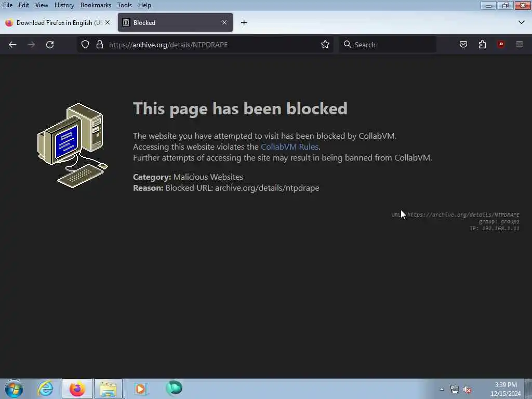Click the Show desktop strip
Image resolution: width=532 pixels, height=399 pixels.
click(x=528, y=389)
